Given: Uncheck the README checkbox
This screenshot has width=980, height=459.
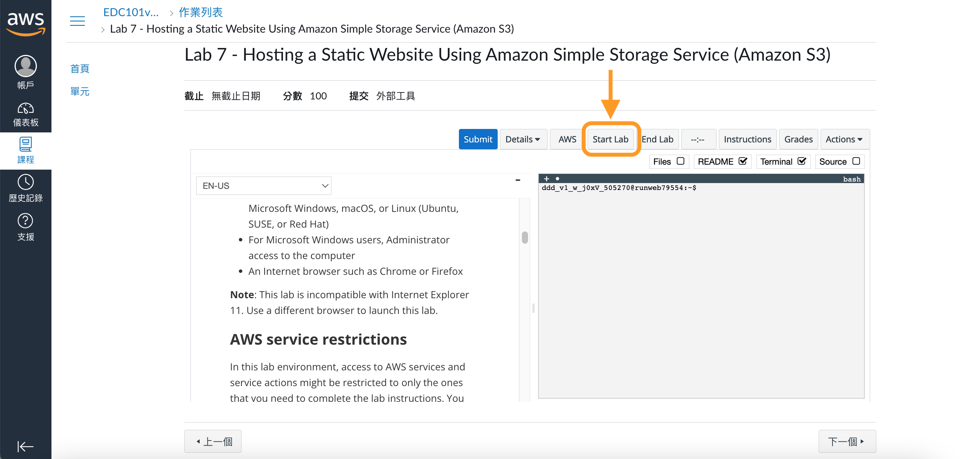Looking at the screenshot, I should point(743,161).
